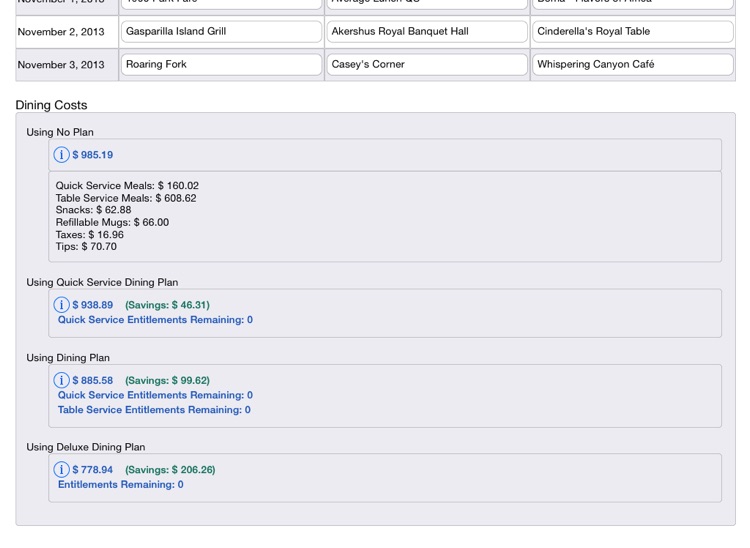Click Quick Service Entitlements Remaining under Using Dining Plan
This screenshot has width=750, height=548.
155,395
